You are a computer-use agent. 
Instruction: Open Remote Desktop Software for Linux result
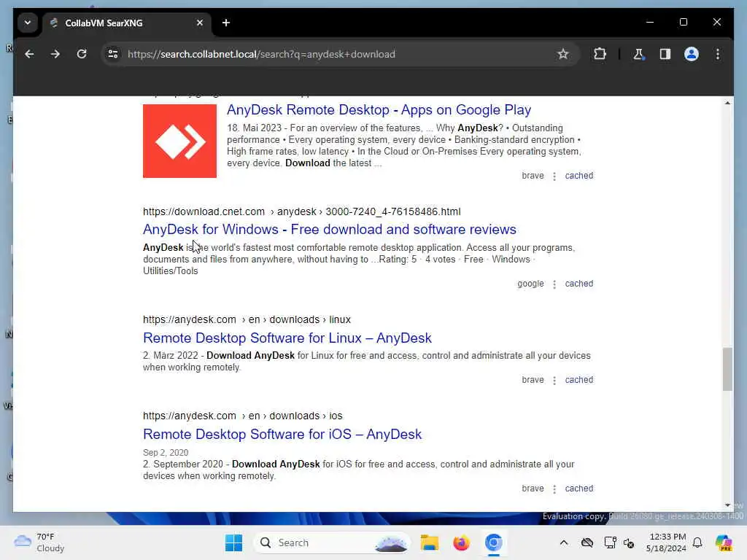[287, 338]
